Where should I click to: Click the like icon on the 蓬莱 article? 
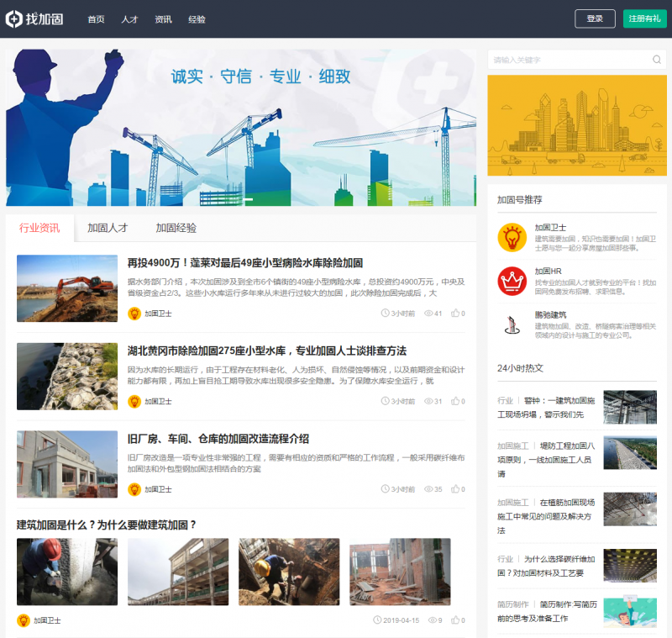pos(455,313)
